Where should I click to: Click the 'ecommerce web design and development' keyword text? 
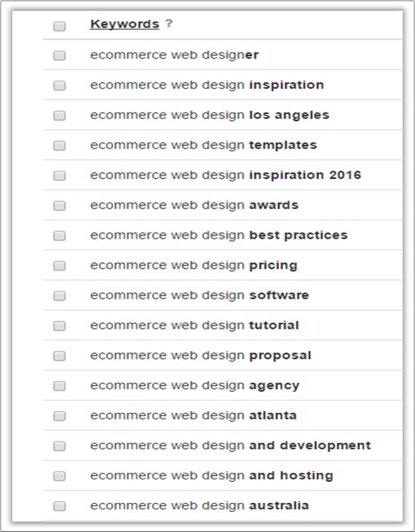[230, 445]
